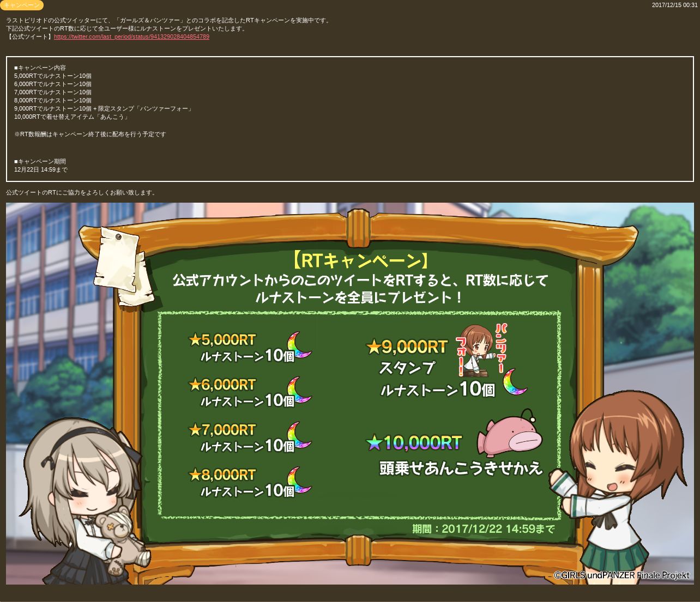Viewport: 700px width, 602px height.
Task: Click the line 10,000RTで着せ替えアイテム「あんこう」
Action: point(71,117)
